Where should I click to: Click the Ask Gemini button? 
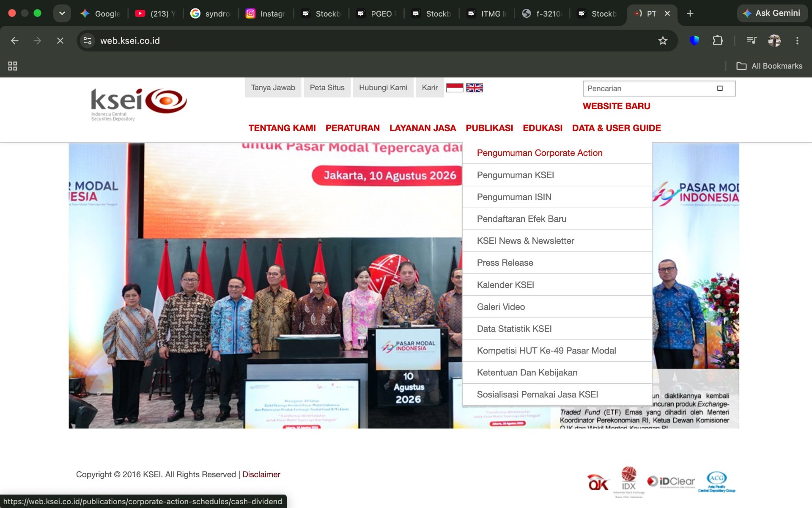point(772,13)
